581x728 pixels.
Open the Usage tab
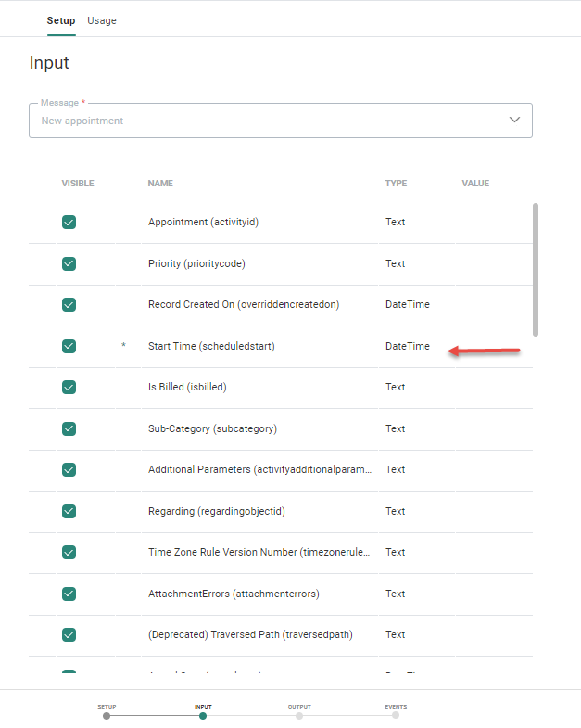(x=102, y=20)
